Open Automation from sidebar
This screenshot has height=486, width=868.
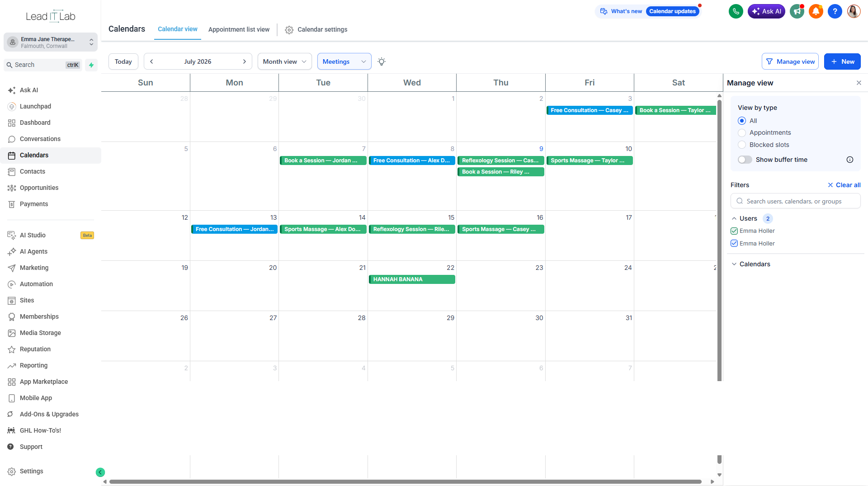(50, 284)
